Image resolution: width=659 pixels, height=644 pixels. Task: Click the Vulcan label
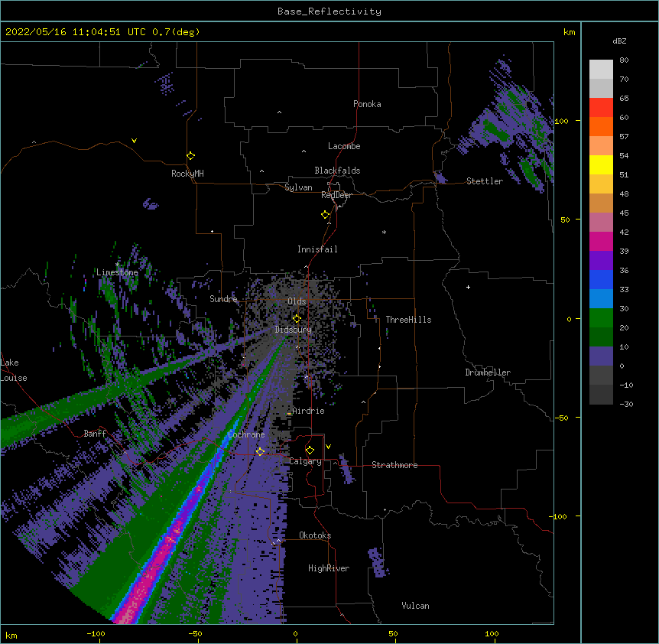coord(415,606)
